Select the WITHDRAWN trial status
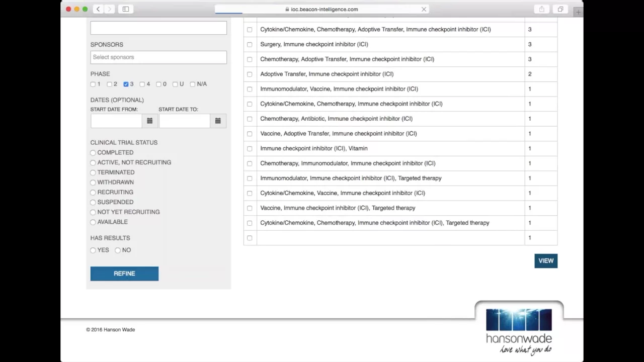The height and width of the screenshot is (362, 644). point(93,183)
